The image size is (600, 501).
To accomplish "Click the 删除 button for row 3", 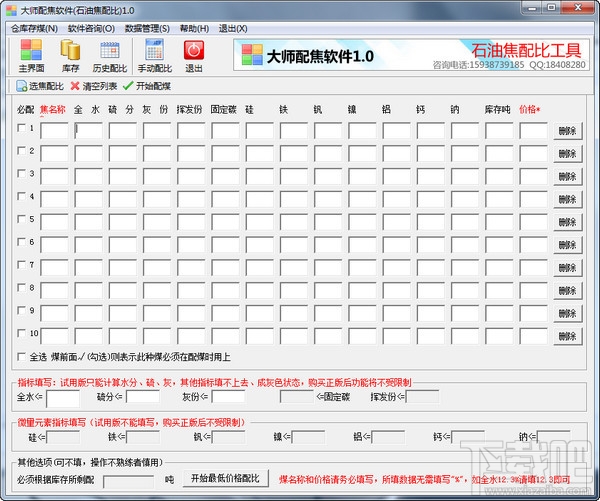I will (x=568, y=176).
